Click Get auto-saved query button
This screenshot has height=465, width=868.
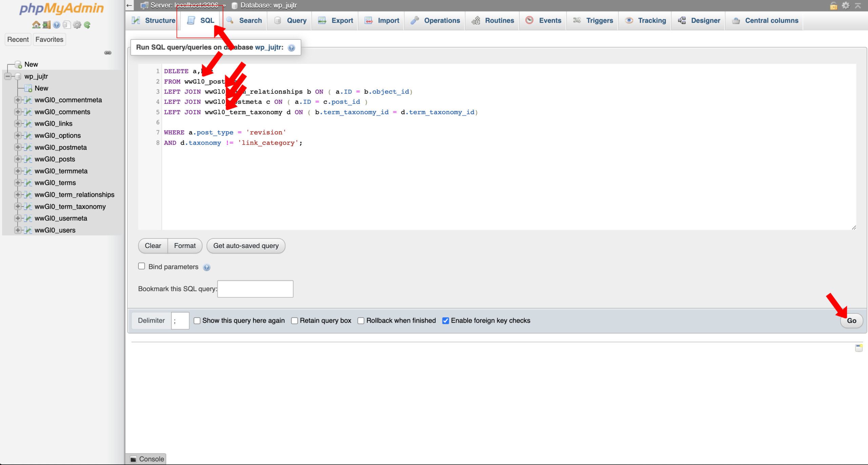246,246
